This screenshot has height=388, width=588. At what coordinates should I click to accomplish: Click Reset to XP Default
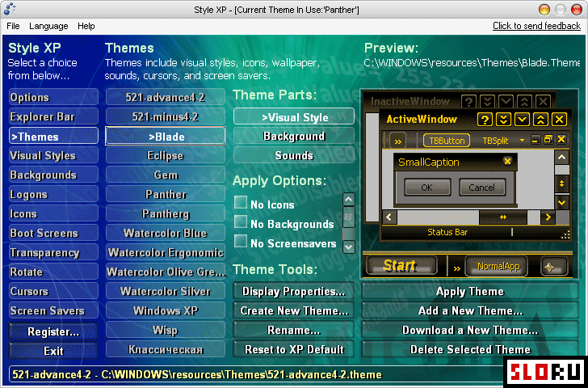pos(294,350)
